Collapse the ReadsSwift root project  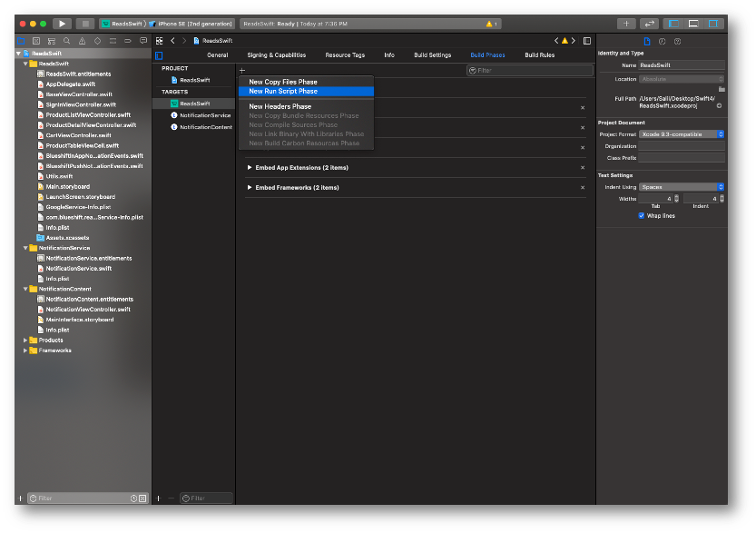click(19, 54)
